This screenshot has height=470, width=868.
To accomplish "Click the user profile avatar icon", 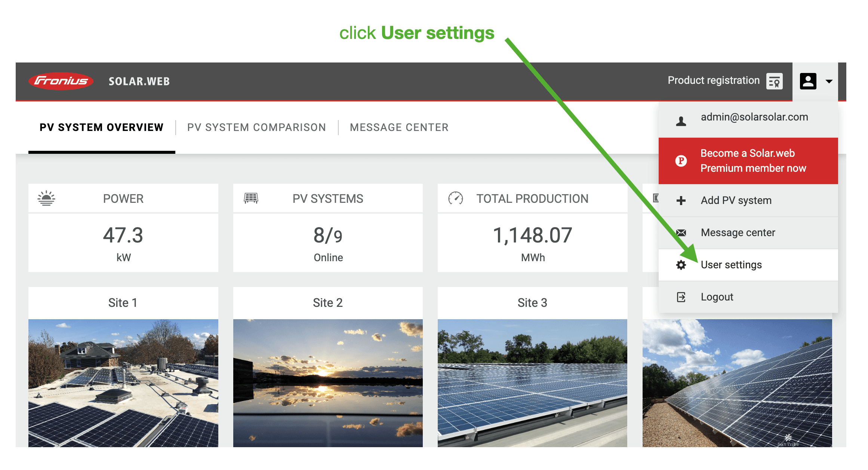I will (x=808, y=81).
